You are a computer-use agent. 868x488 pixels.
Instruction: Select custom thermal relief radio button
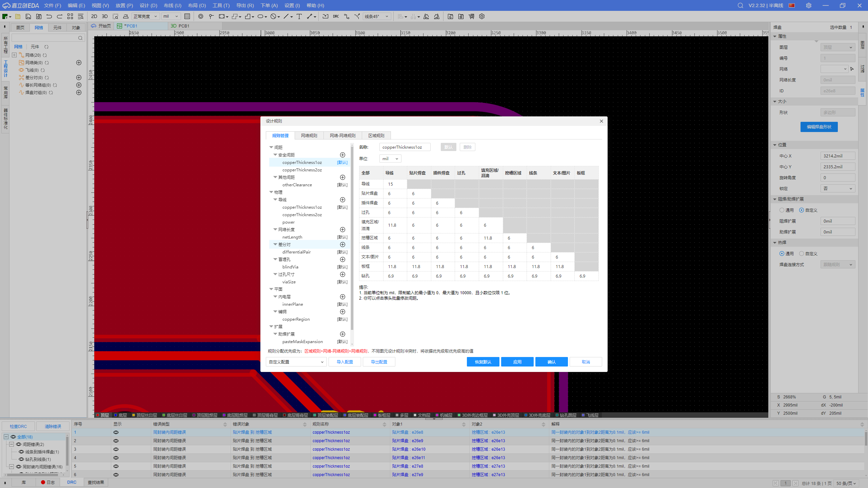coord(802,254)
